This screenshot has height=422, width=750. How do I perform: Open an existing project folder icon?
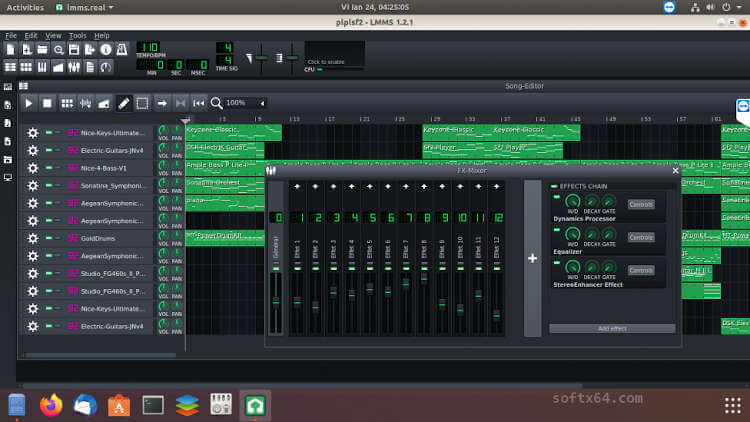[42, 49]
